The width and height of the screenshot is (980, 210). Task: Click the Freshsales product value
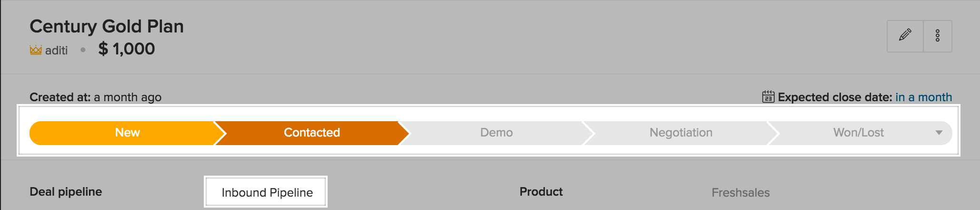pyautogui.click(x=740, y=192)
